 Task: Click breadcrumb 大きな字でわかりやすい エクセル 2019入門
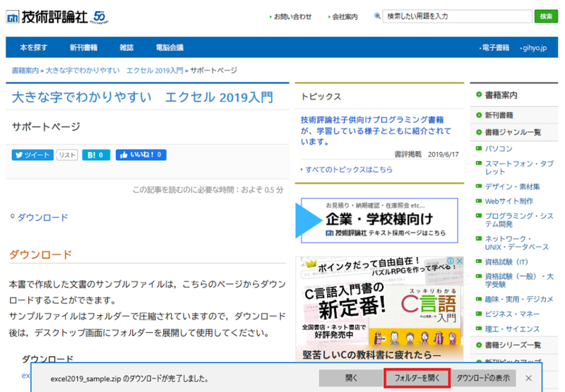(114, 70)
